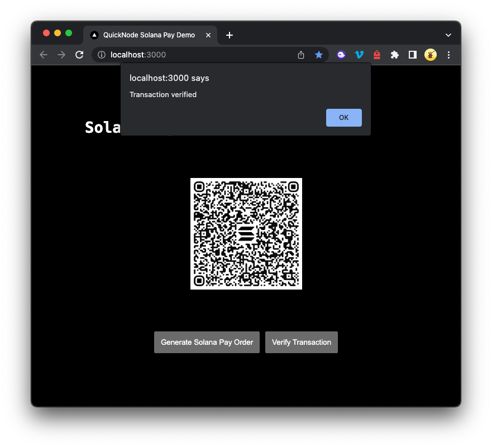Open the Chrome profile avatar
Image resolution: width=492 pixels, height=448 pixels.
point(431,55)
